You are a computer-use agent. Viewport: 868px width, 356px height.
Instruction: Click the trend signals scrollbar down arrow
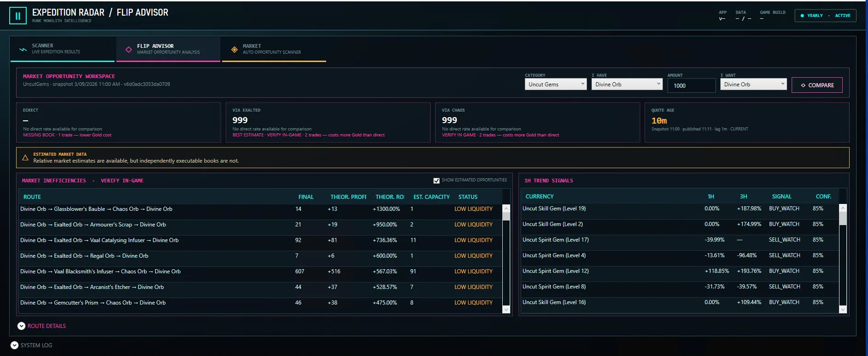tap(843, 310)
